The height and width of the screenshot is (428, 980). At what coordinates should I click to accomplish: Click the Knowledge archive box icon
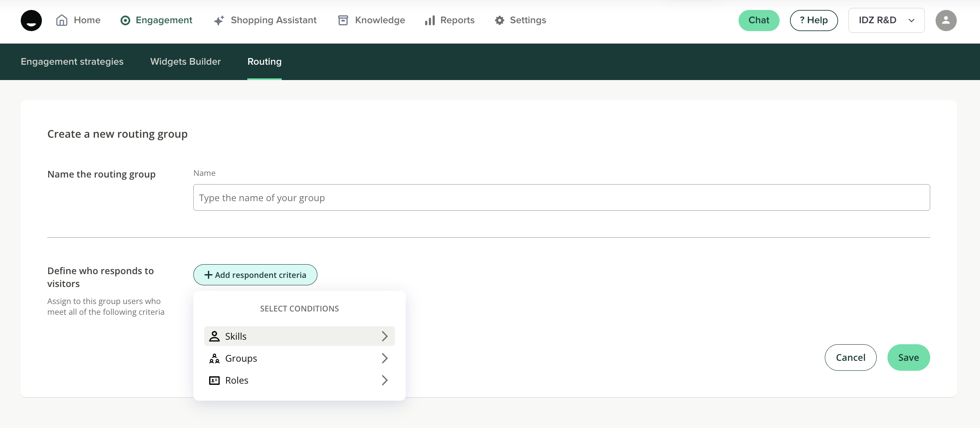tap(343, 20)
